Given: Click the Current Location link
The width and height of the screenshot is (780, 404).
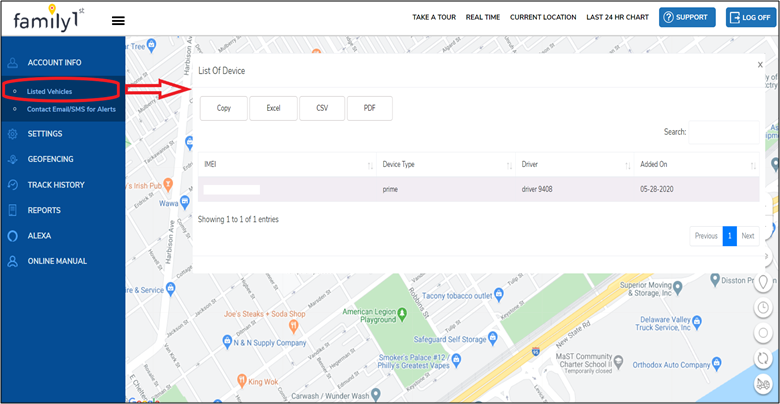Looking at the screenshot, I should (x=543, y=17).
